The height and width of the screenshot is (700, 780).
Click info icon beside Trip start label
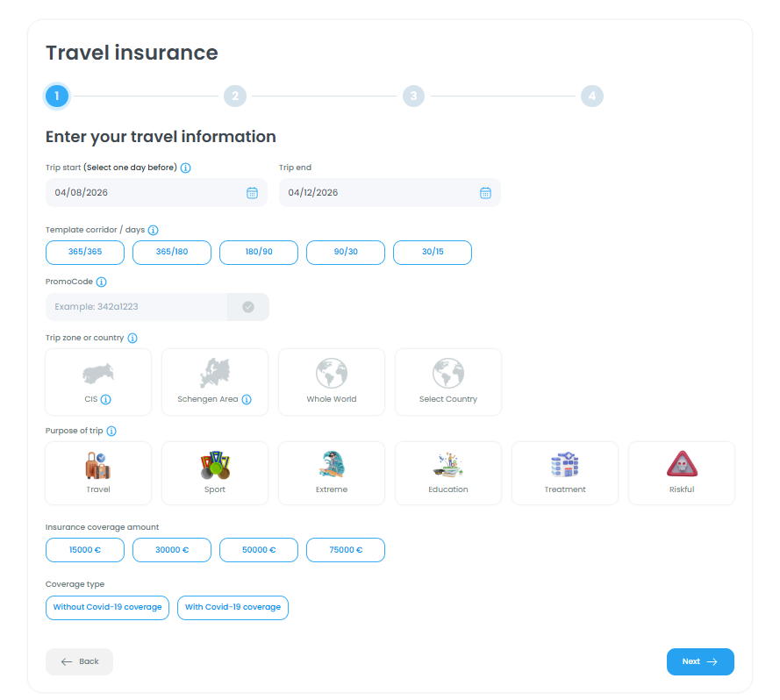click(186, 168)
